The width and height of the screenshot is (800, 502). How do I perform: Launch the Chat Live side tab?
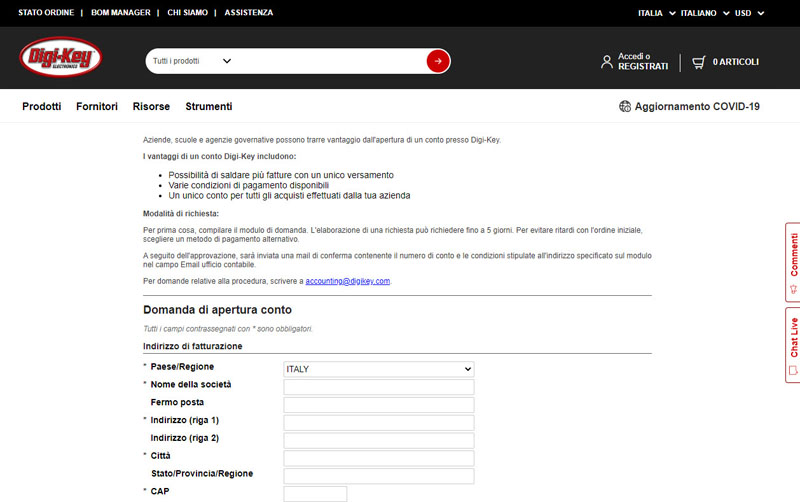pos(793,344)
